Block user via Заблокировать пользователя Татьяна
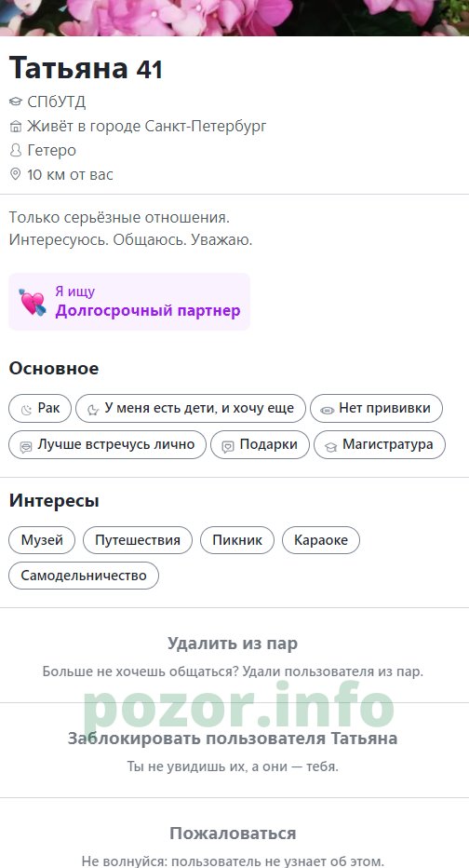 click(x=233, y=739)
